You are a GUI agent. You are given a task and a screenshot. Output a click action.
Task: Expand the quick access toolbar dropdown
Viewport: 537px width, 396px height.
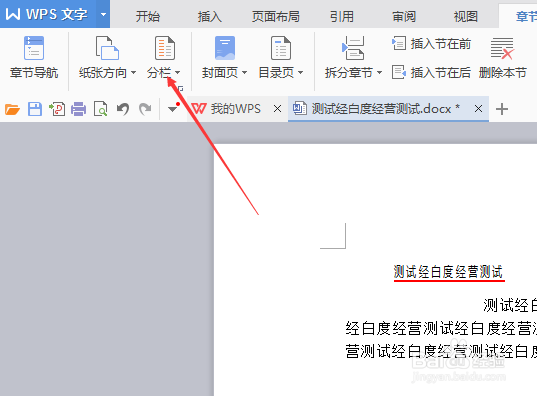173,109
